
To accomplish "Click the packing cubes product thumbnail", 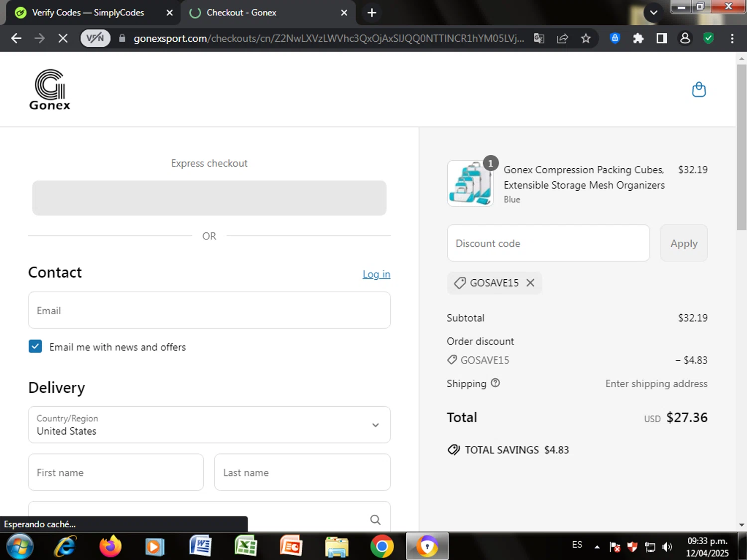I will click(x=470, y=184).
